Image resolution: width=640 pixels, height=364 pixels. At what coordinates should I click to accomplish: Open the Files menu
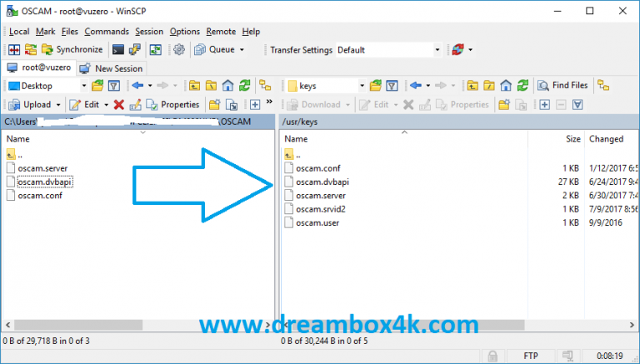70,32
